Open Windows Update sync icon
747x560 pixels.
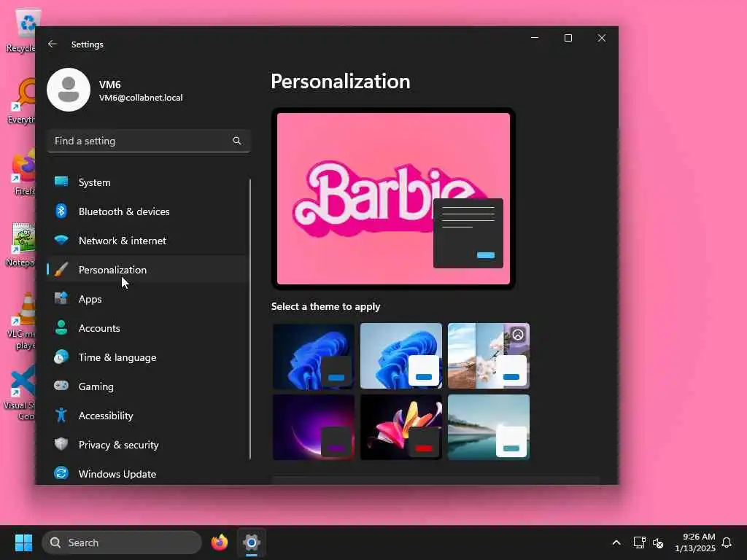pos(61,473)
